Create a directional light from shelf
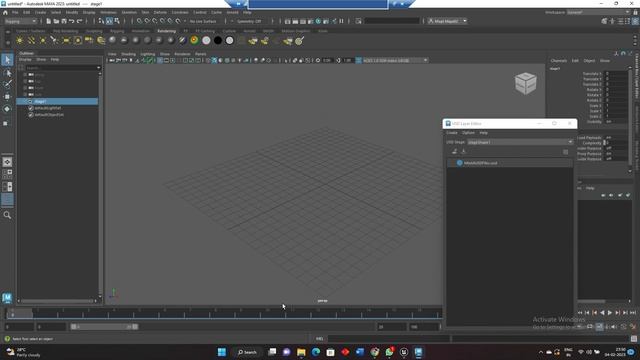Screen dimensions: 640x360 pos(31,40)
